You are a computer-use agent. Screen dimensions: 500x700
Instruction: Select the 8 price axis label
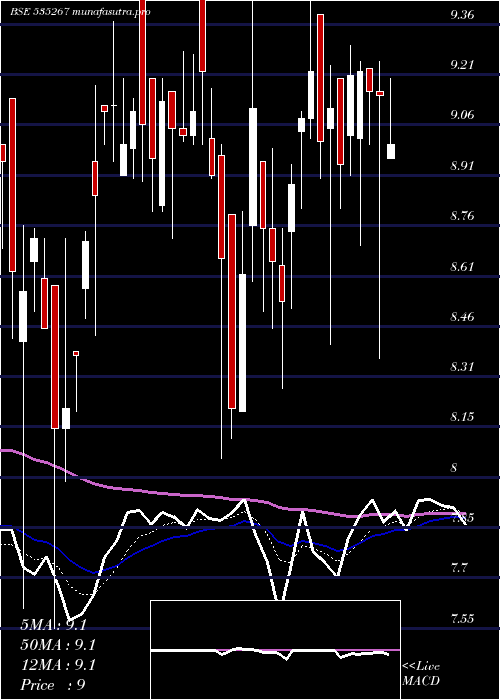tap(454, 467)
